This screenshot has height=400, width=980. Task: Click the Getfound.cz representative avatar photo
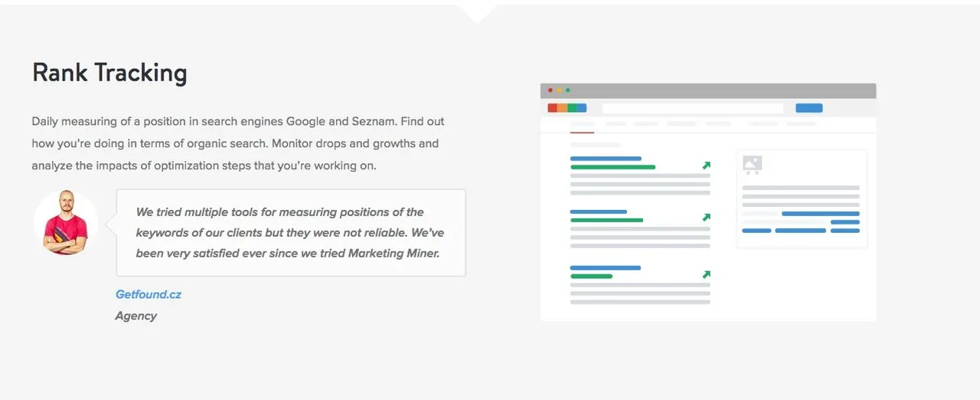tap(66, 222)
